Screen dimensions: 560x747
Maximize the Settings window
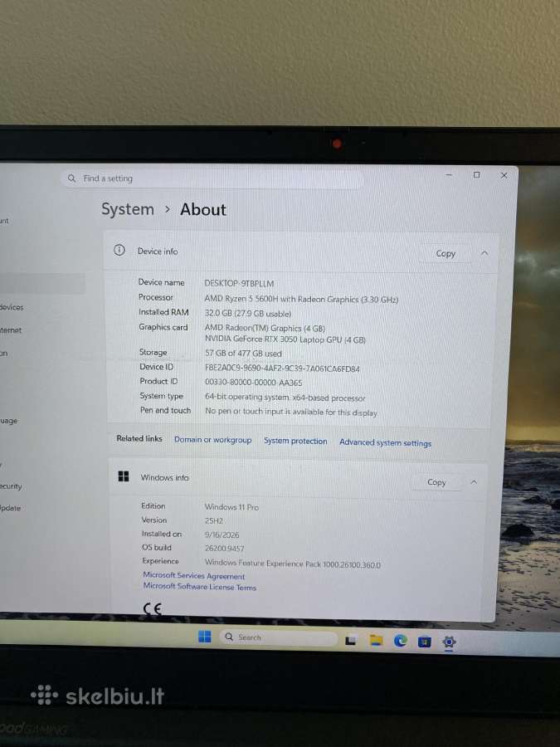coord(477,175)
